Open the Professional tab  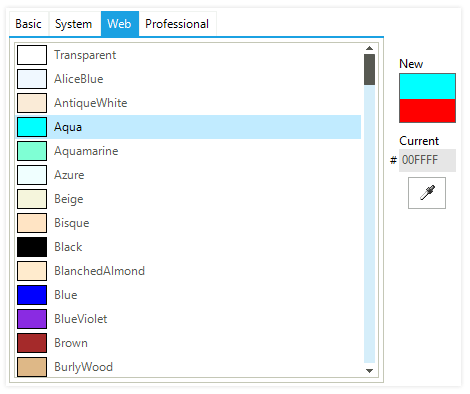tap(177, 24)
